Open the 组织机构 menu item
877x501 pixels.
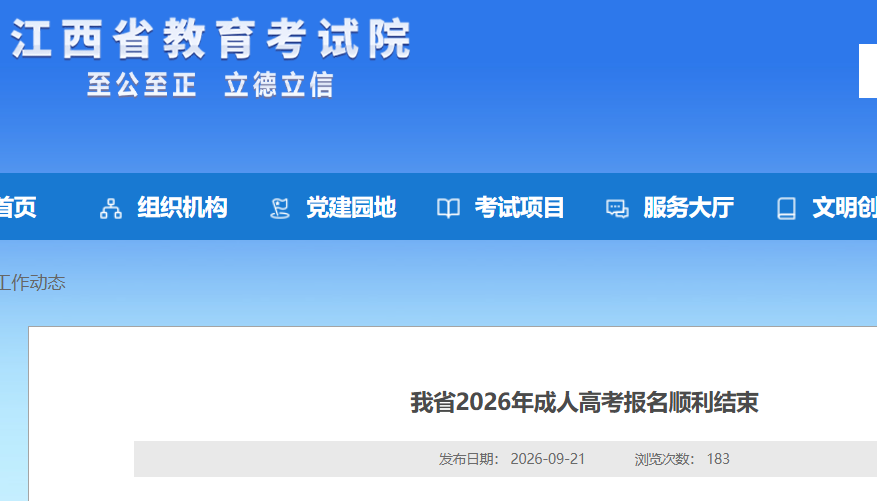(x=182, y=207)
